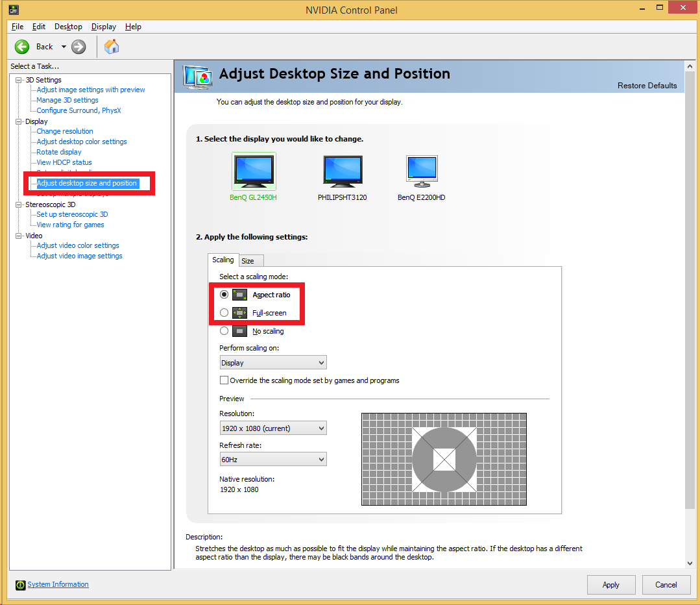The height and width of the screenshot is (605, 700).
Task: Open Adjust image settings with preview
Action: pos(91,90)
